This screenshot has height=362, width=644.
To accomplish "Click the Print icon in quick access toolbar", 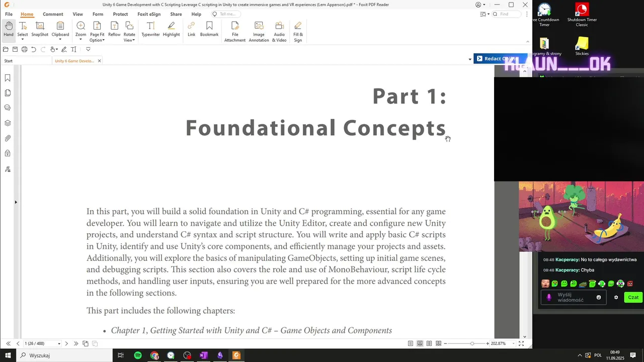I will coord(24,49).
